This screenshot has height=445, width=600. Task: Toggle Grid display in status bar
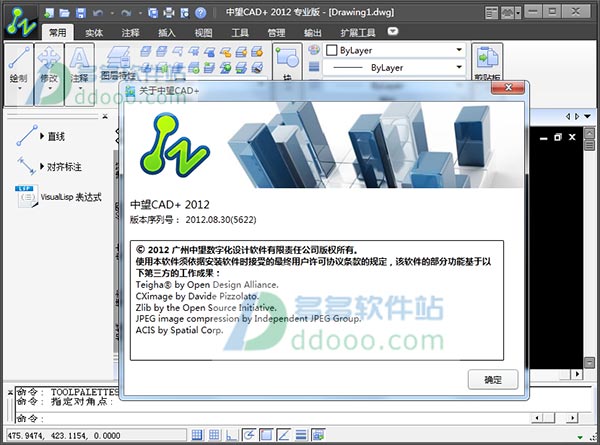click(x=214, y=435)
